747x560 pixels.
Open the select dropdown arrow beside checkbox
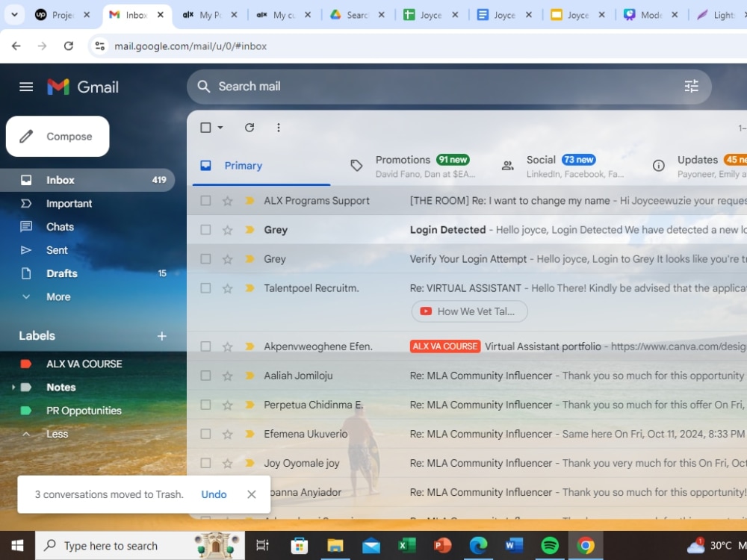click(x=220, y=128)
